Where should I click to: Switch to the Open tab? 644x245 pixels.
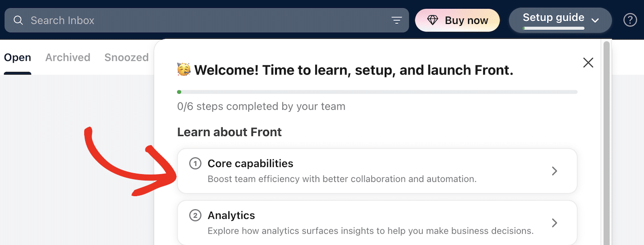[x=17, y=58]
